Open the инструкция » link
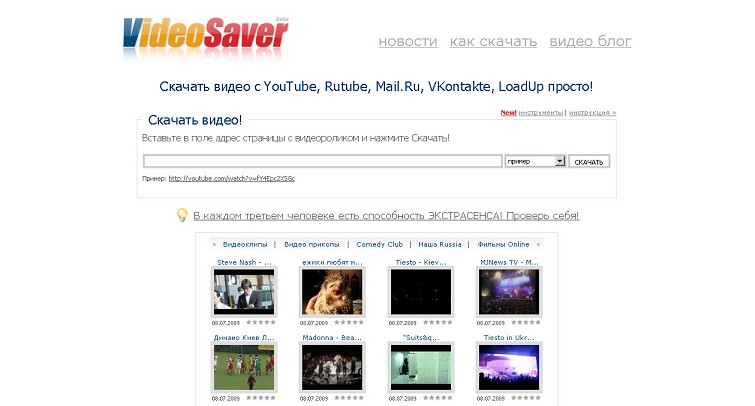This screenshot has width=755, height=406. click(x=592, y=113)
